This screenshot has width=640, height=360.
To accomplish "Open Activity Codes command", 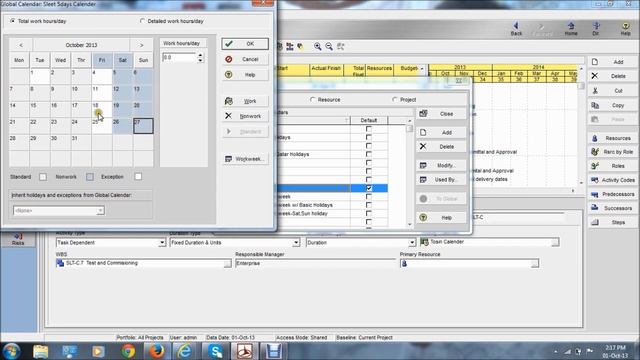I will tap(612, 180).
